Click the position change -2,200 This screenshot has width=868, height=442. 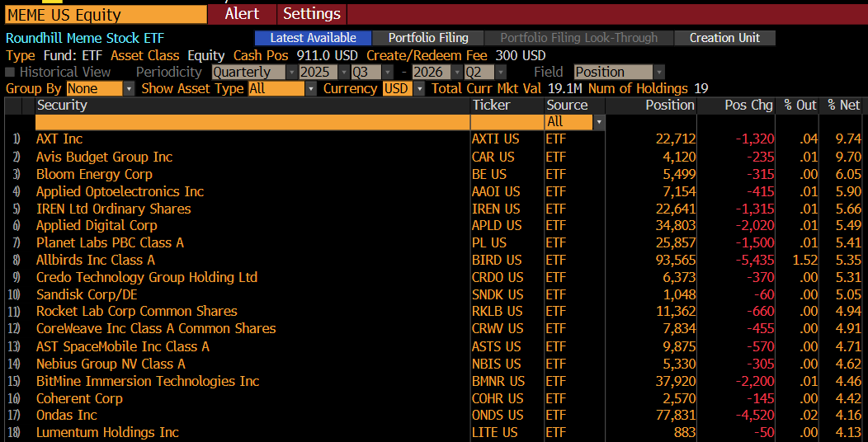754,381
